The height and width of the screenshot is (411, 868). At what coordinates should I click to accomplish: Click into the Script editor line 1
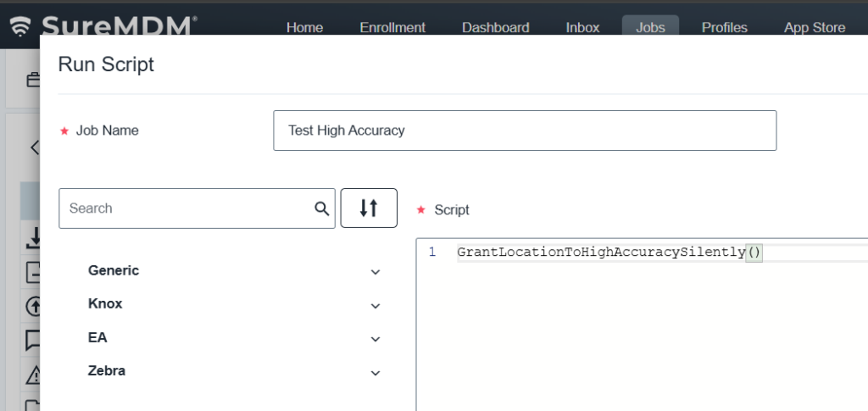(636, 253)
